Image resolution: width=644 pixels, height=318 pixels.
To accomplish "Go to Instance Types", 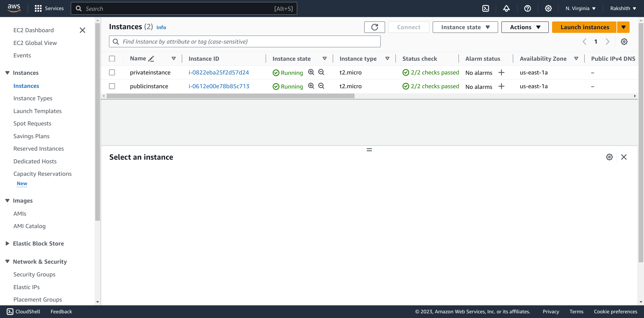I will pyautogui.click(x=33, y=98).
